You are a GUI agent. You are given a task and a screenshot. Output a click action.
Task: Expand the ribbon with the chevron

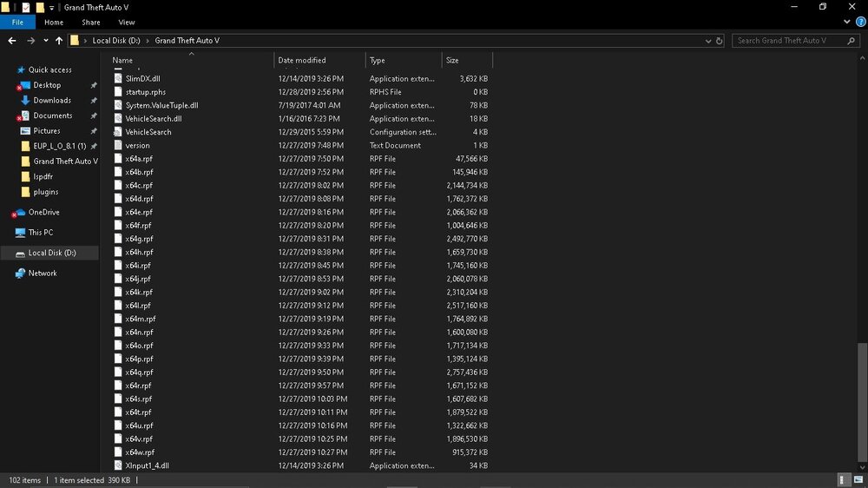tap(847, 23)
